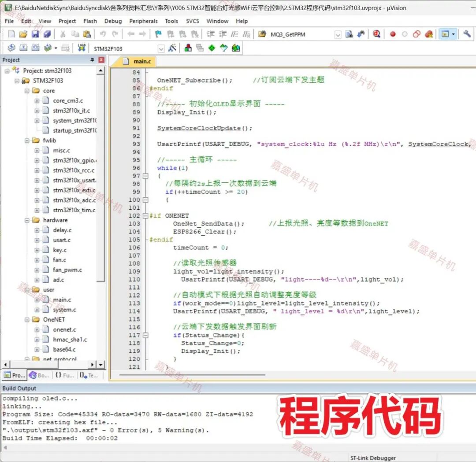Collapse the fwlib folder node
The width and height of the screenshot is (476, 462).
click(x=27, y=140)
